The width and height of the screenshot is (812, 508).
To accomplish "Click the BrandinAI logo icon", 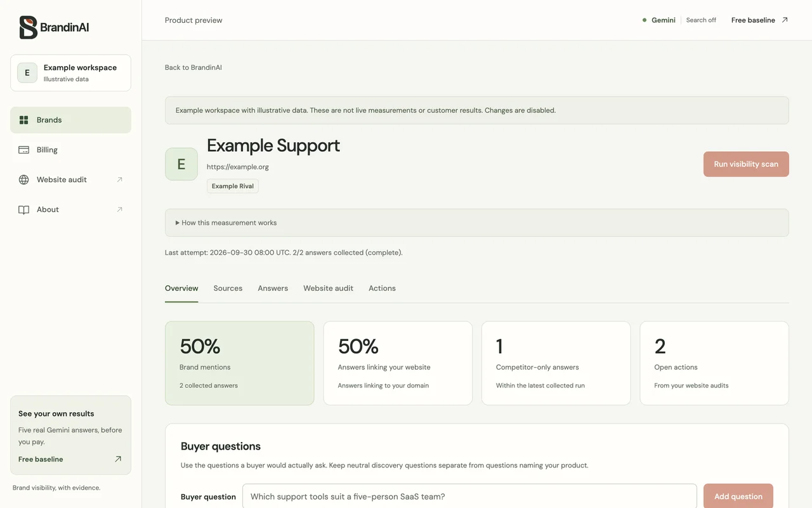I will 29,27.
